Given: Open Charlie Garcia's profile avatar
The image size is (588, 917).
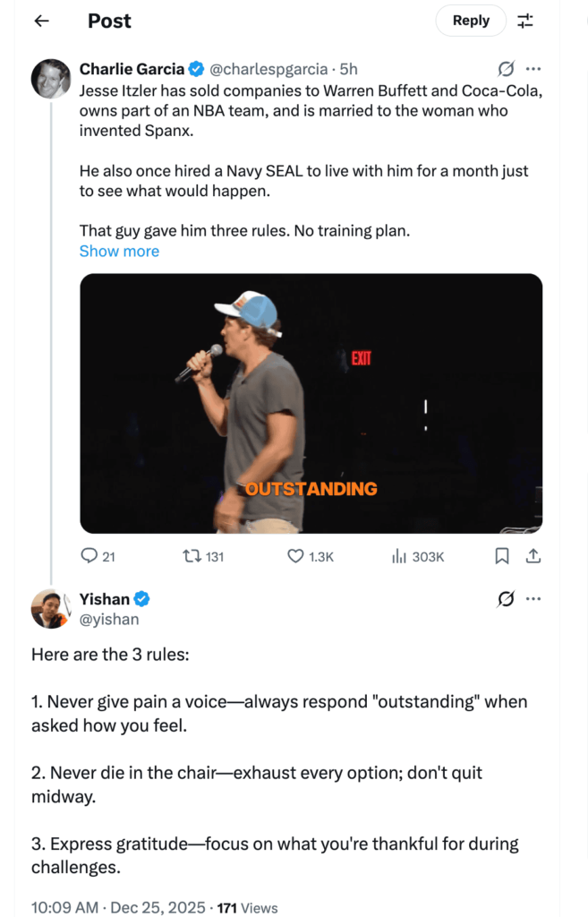Looking at the screenshot, I should click(51, 79).
